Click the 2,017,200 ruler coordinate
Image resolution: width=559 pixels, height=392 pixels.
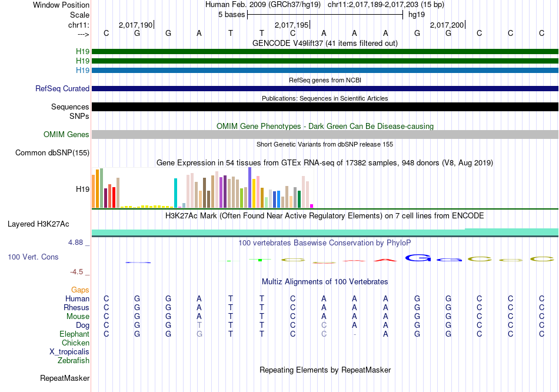point(447,25)
